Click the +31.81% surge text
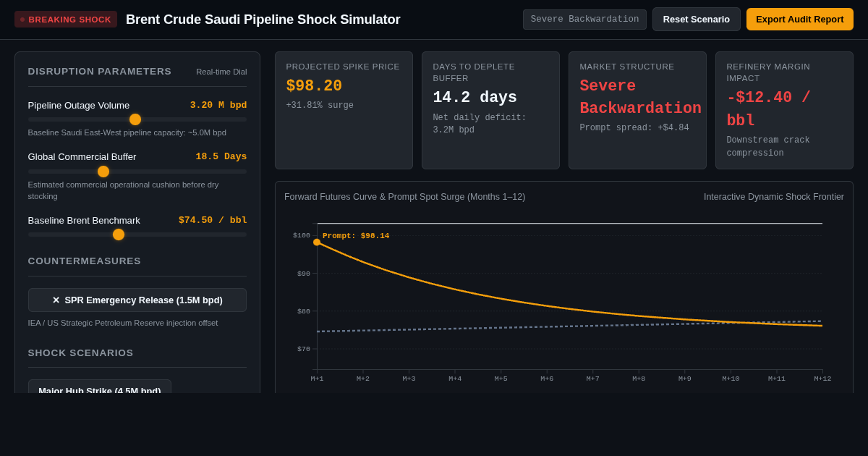Screen dimensions: 868x456 coord(320,106)
